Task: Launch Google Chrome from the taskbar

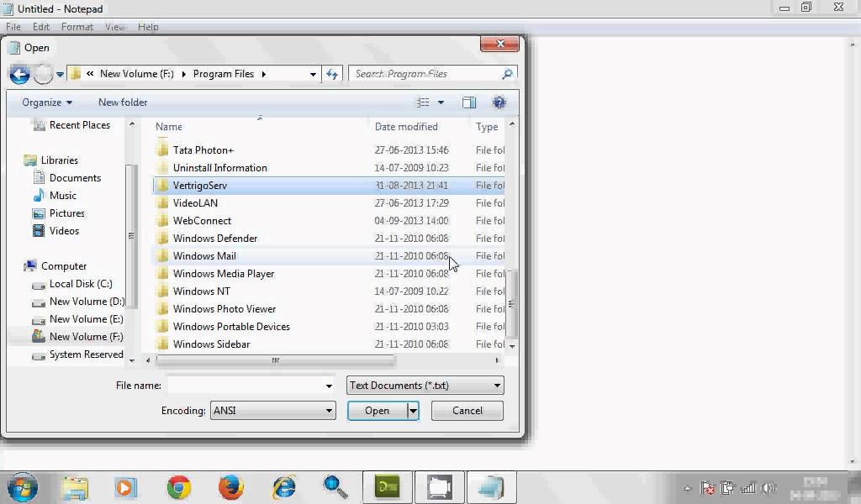Action: (x=179, y=487)
